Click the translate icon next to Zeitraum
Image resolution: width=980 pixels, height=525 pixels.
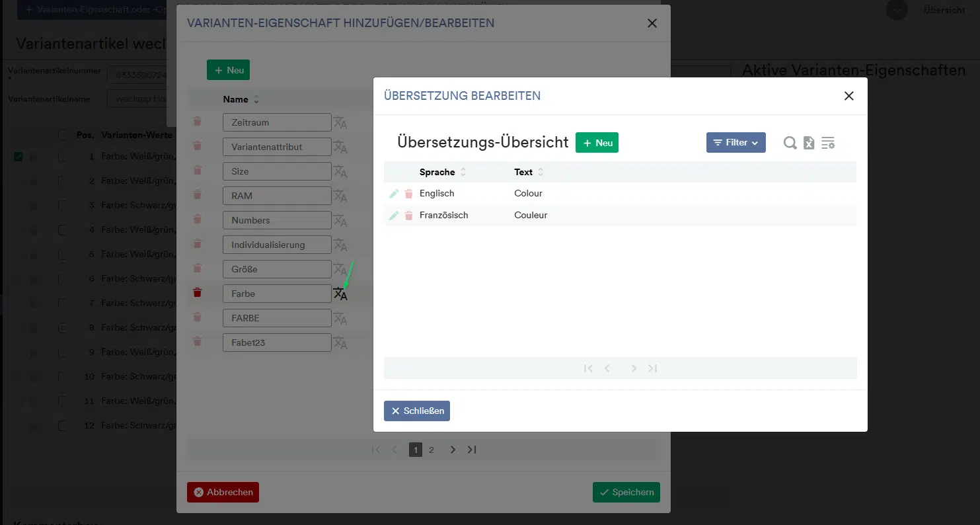[340, 123]
